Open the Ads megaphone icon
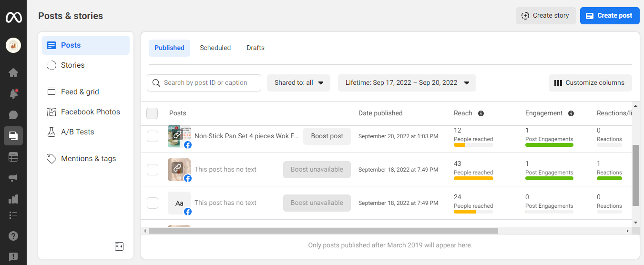This screenshot has height=265, width=644. (x=13, y=178)
